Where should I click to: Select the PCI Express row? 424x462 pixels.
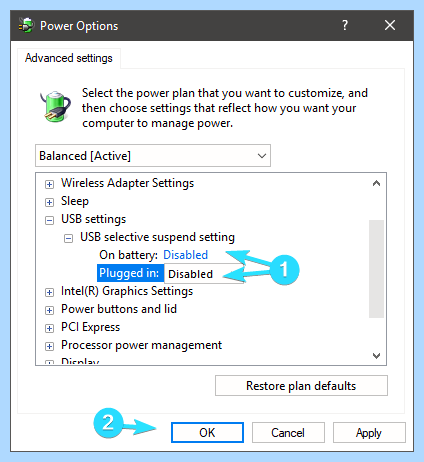point(90,327)
